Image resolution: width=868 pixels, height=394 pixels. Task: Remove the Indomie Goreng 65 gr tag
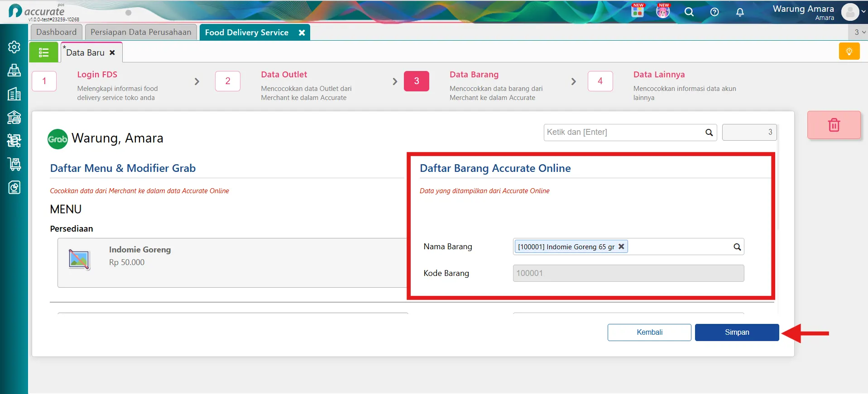click(621, 247)
